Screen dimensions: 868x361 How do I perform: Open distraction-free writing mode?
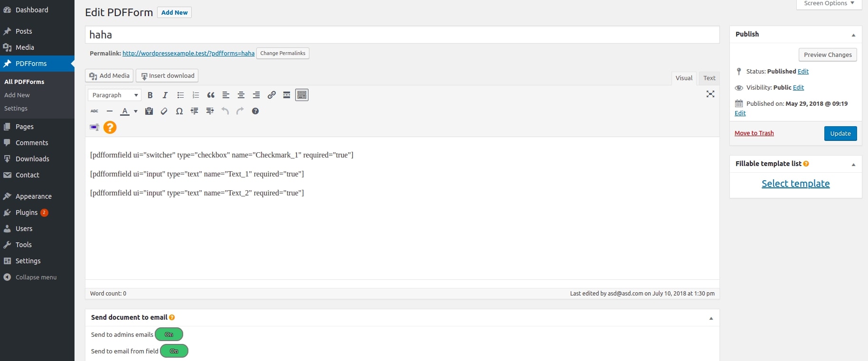710,94
